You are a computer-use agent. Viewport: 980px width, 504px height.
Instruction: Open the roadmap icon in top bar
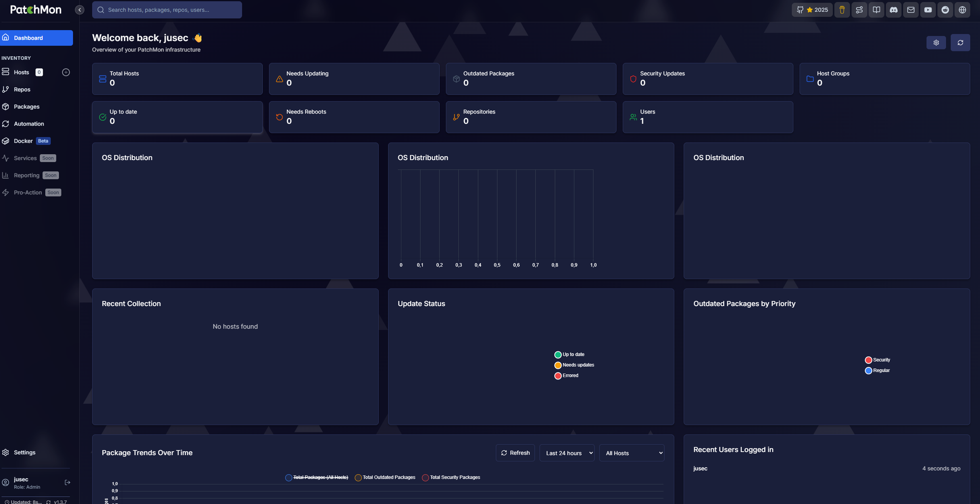click(859, 10)
